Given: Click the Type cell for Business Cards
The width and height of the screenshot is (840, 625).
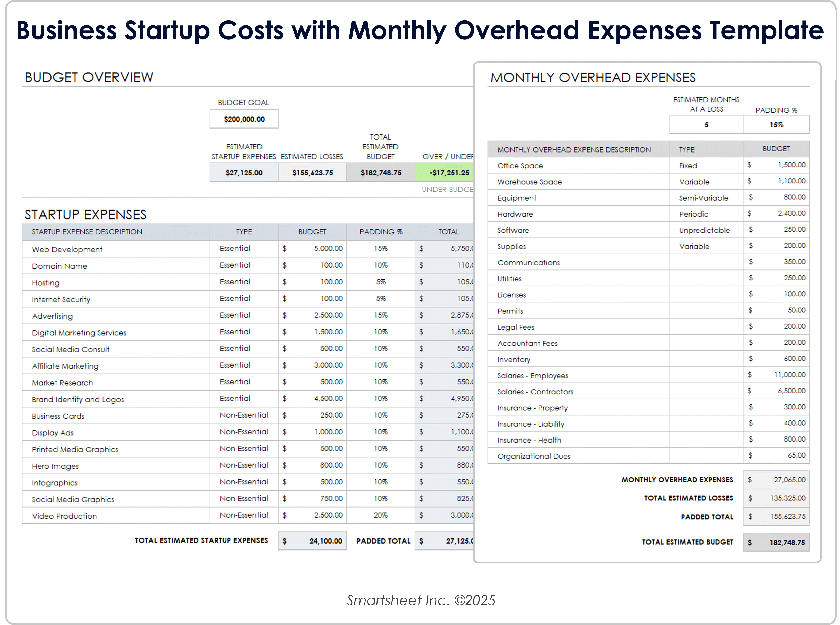Looking at the screenshot, I should tap(244, 415).
